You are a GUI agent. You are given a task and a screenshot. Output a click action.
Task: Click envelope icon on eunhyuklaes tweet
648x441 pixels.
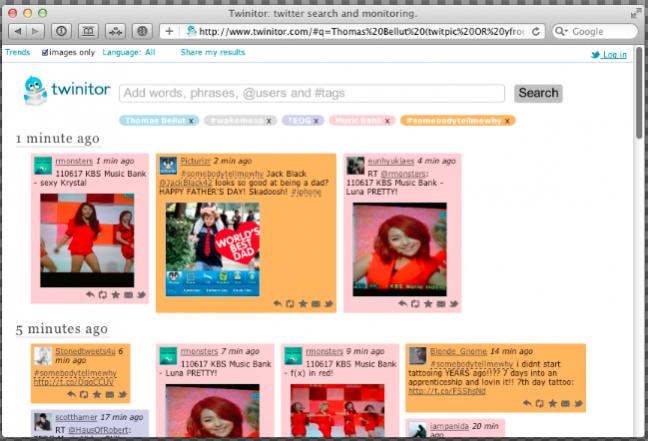click(x=441, y=304)
